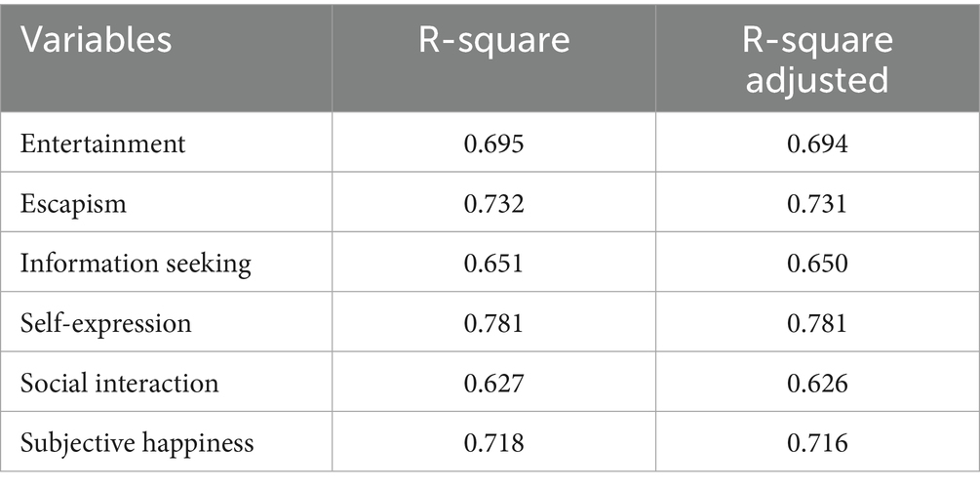Select the Social interaction row label
The image size is (980, 489).
tap(119, 383)
